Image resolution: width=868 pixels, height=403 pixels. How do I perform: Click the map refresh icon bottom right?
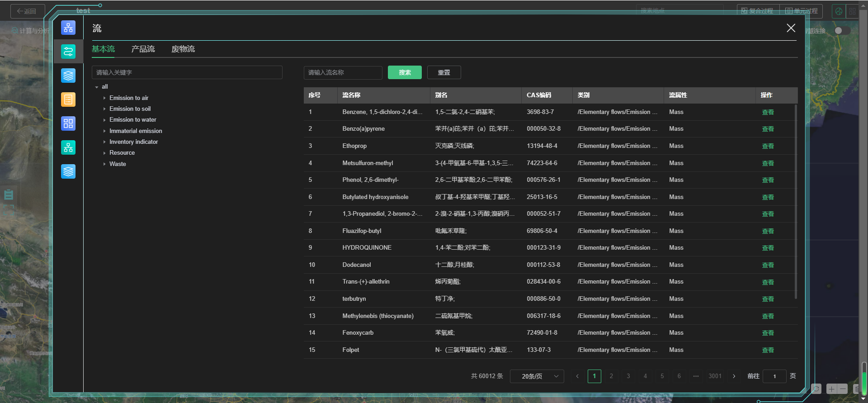pyautogui.click(x=816, y=389)
